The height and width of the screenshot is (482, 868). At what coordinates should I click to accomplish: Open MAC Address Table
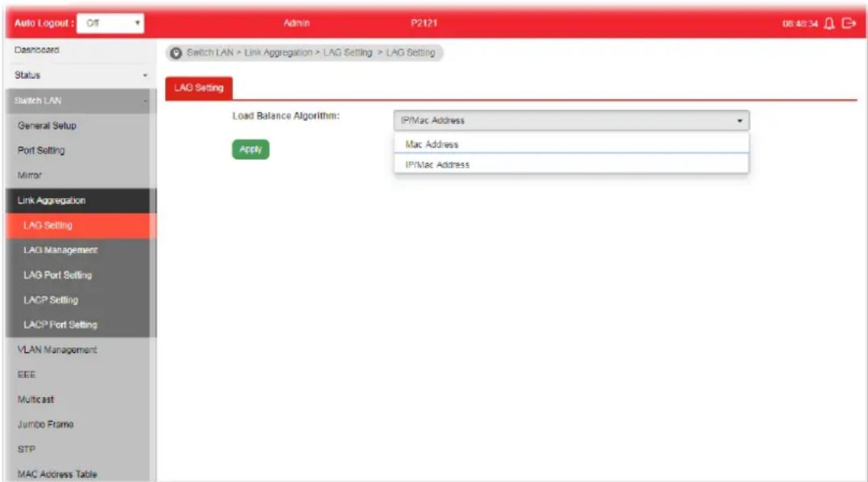pos(81,474)
